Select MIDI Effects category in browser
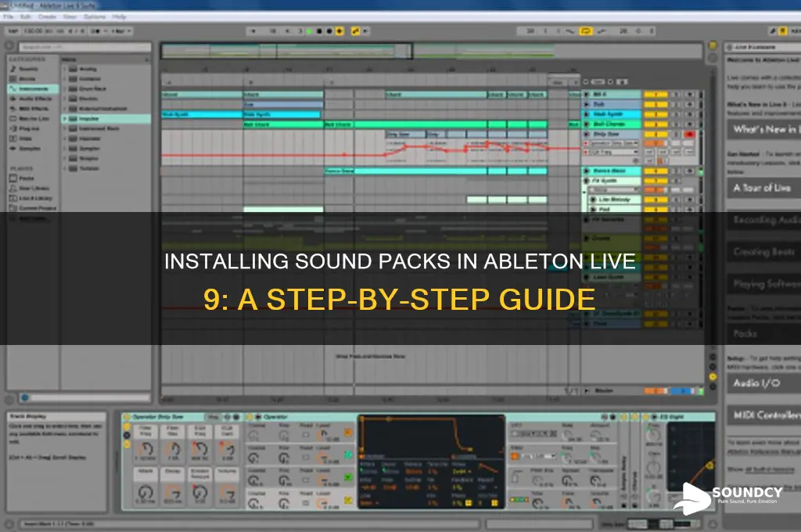This screenshot has height=532, width=801. [33, 108]
